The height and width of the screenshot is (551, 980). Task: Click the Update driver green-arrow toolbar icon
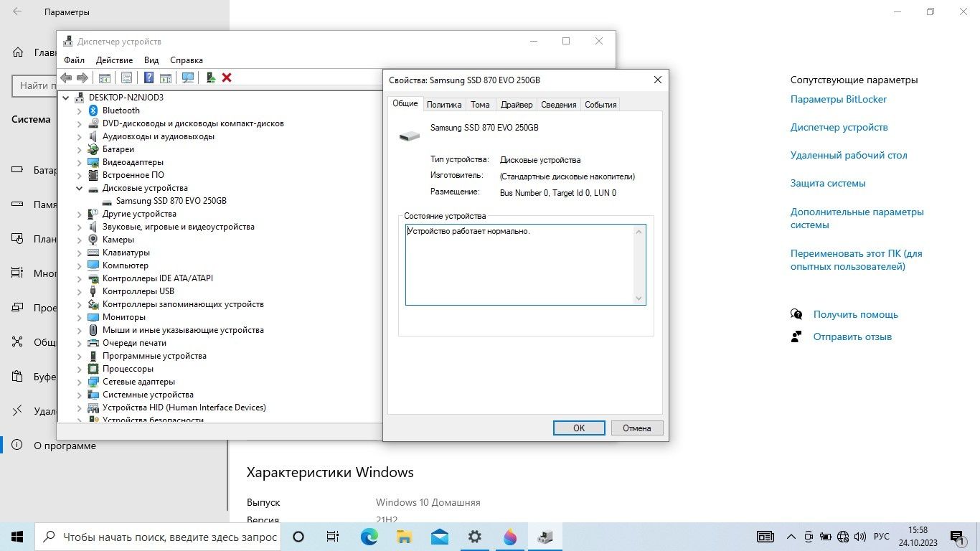[211, 77]
